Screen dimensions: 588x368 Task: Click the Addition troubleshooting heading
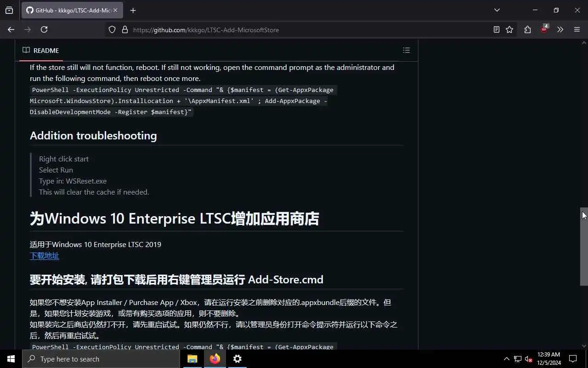[93, 136]
